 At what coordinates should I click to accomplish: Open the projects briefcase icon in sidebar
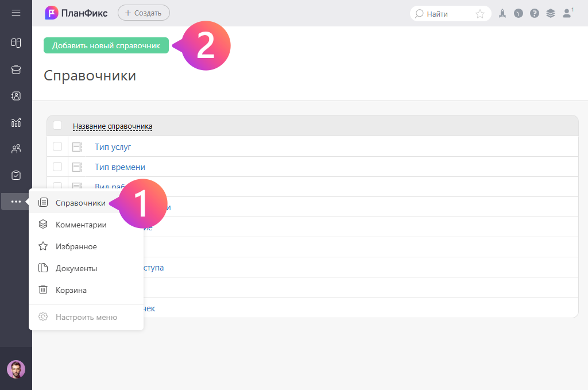coord(16,69)
